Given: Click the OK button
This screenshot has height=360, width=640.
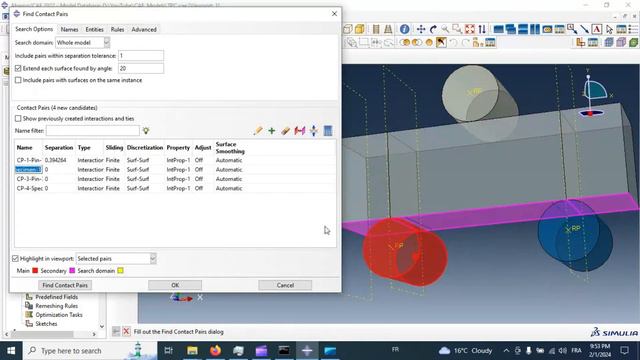Looking at the screenshot, I should [x=175, y=285].
